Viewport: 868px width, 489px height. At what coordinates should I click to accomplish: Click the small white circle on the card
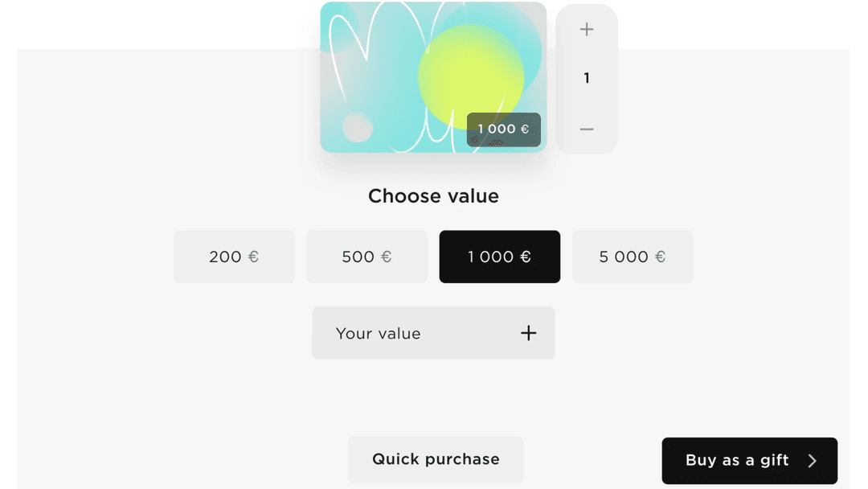pyautogui.click(x=356, y=127)
